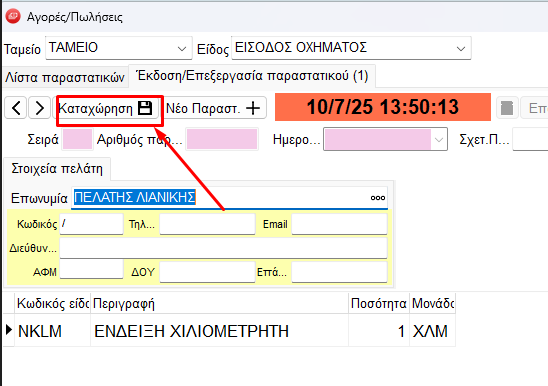Click the partially visible Επ button
The height and width of the screenshot is (386, 548).
pos(535,108)
